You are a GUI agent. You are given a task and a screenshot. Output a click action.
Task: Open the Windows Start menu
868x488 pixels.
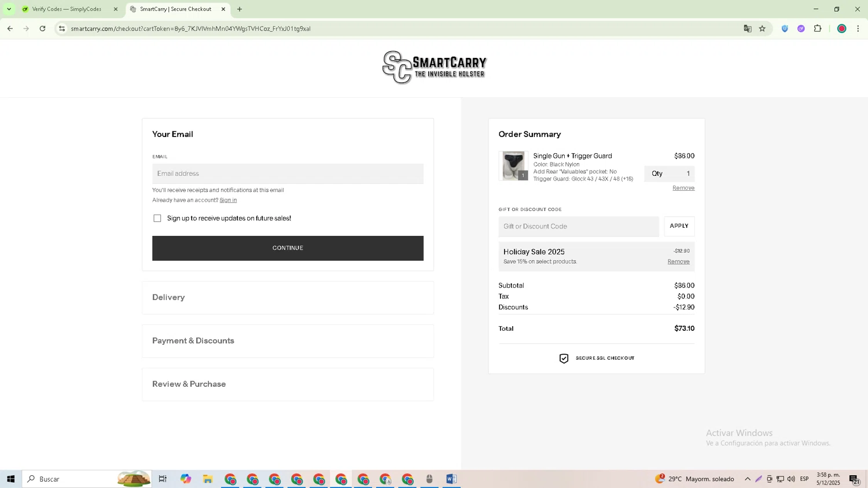tap(10, 479)
